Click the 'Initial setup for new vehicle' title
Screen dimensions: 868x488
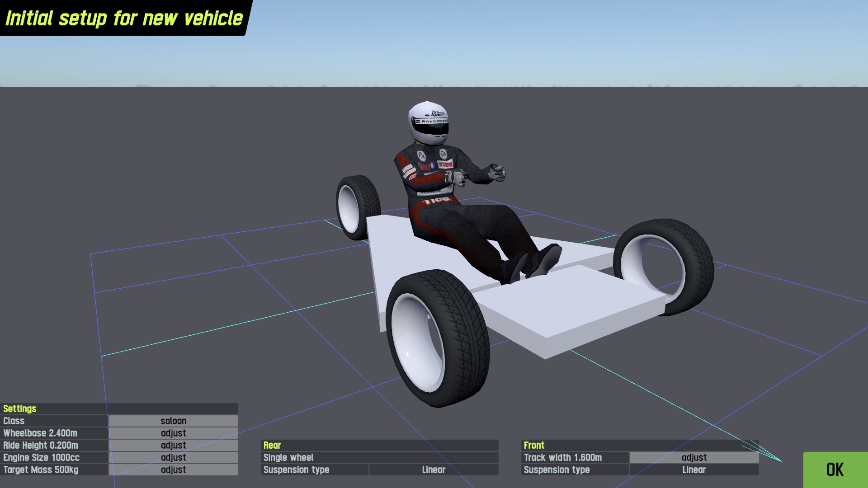[x=124, y=18]
